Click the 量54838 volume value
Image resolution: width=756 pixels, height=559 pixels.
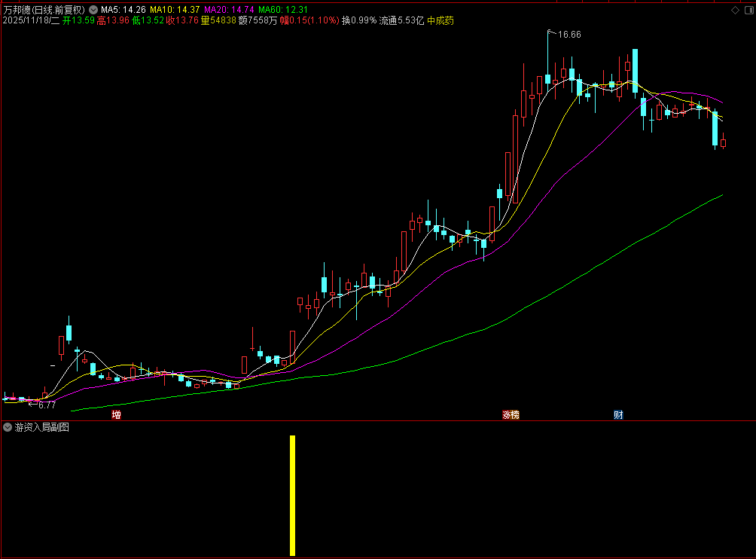click(218, 20)
